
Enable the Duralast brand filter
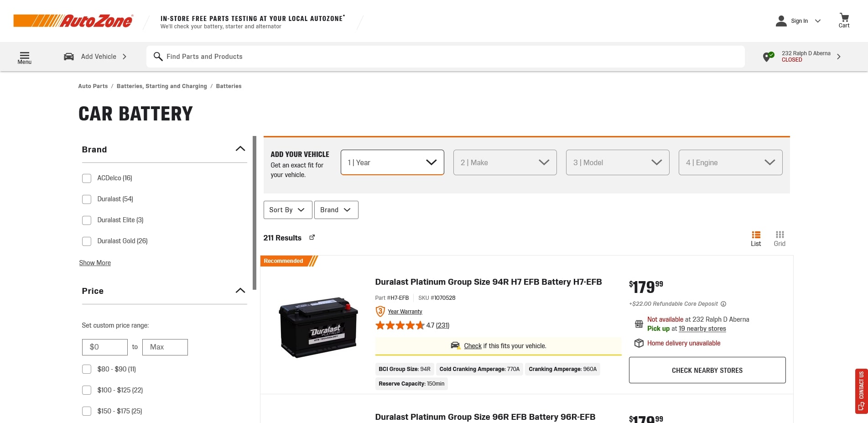point(87,199)
